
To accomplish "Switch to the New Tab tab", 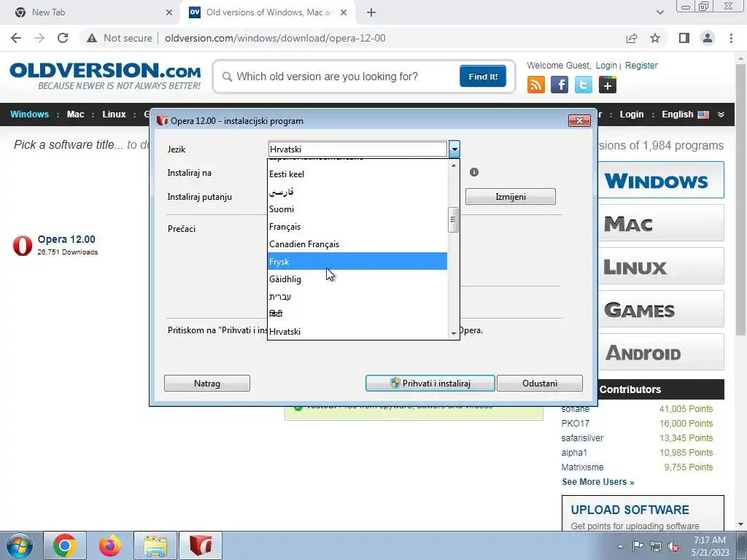I will click(x=91, y=12).
